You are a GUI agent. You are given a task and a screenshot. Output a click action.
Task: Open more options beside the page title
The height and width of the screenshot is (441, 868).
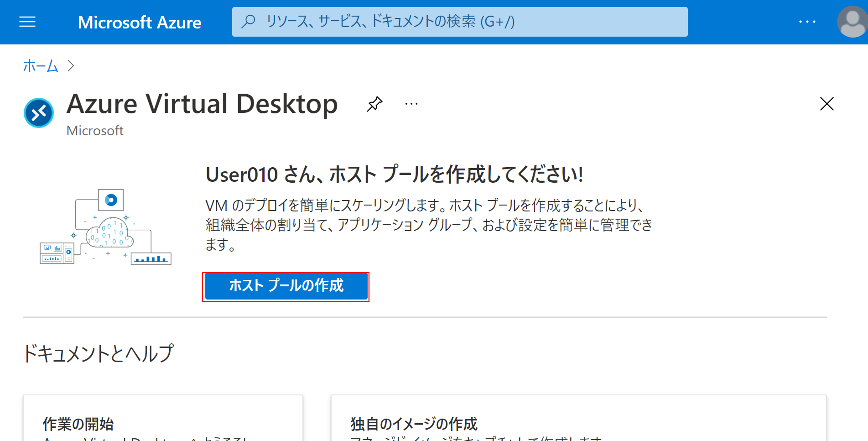(411, 104)
